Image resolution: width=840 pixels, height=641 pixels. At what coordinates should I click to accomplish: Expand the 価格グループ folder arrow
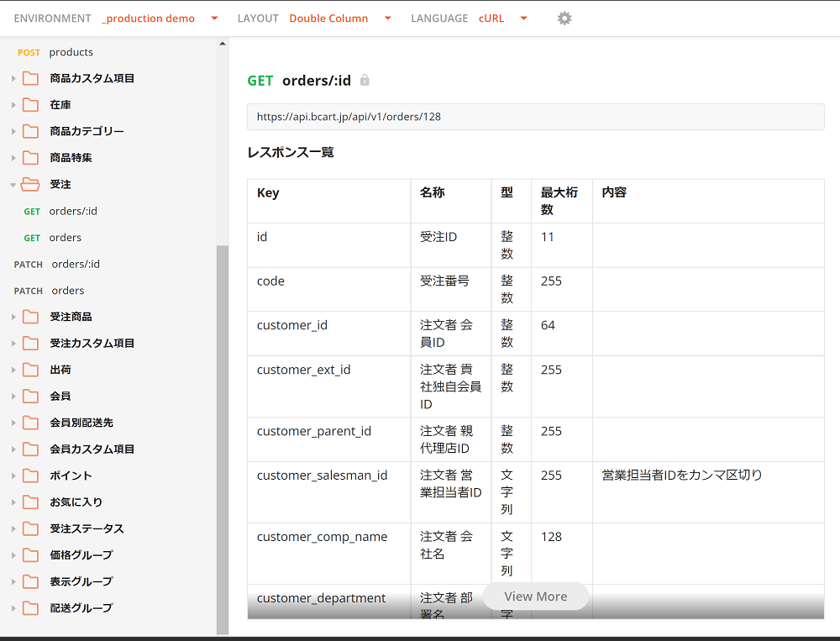(13, 555)
